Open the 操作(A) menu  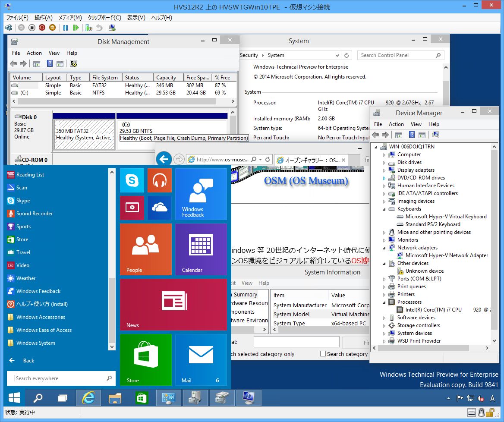click(44, 17)
